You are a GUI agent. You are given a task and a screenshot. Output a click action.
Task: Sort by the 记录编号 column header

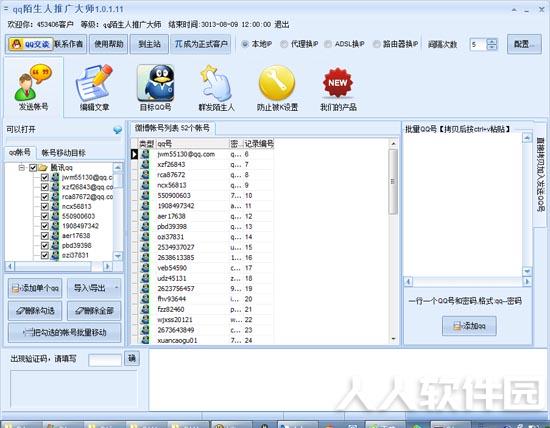pos(259,143)
